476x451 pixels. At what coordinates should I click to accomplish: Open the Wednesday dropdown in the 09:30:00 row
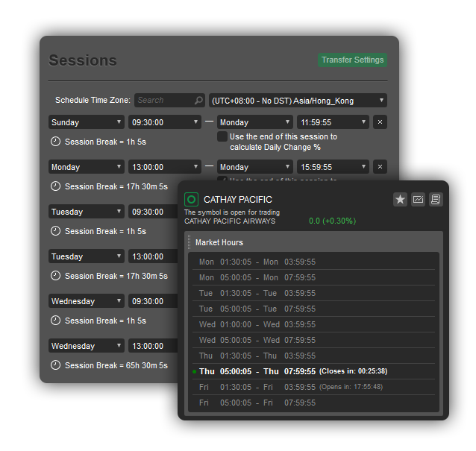87,301
